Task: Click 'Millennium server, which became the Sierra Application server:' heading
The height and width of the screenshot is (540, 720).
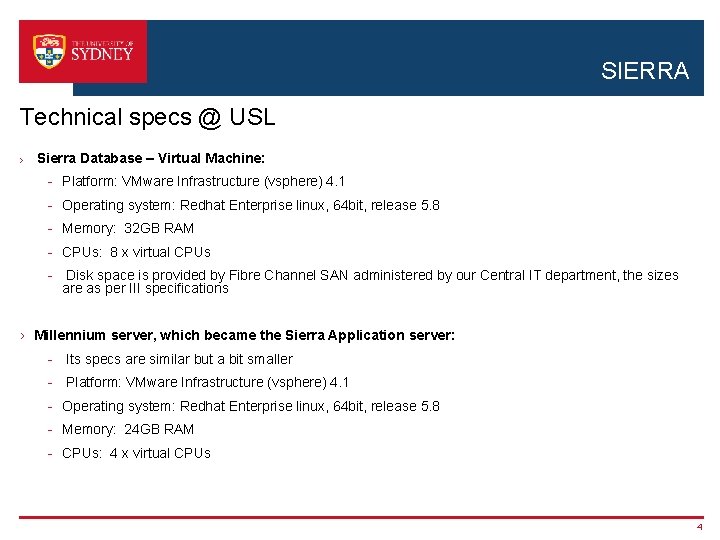Action: pos(244,335)
